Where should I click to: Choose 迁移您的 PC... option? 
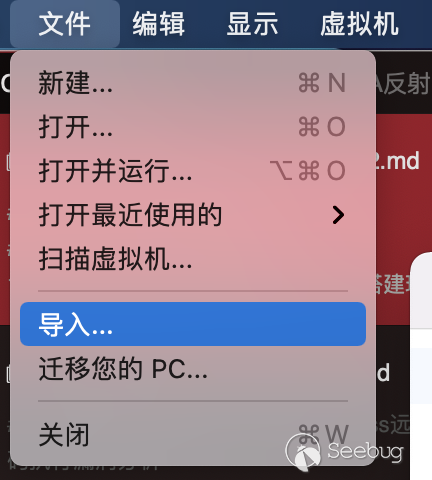(x=193, y=368)
